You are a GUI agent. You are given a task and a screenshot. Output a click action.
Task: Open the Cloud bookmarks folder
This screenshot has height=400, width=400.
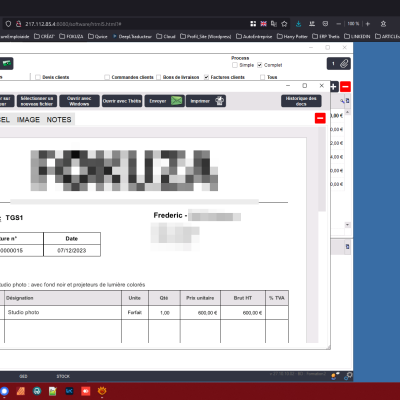(x=166, y=36)
